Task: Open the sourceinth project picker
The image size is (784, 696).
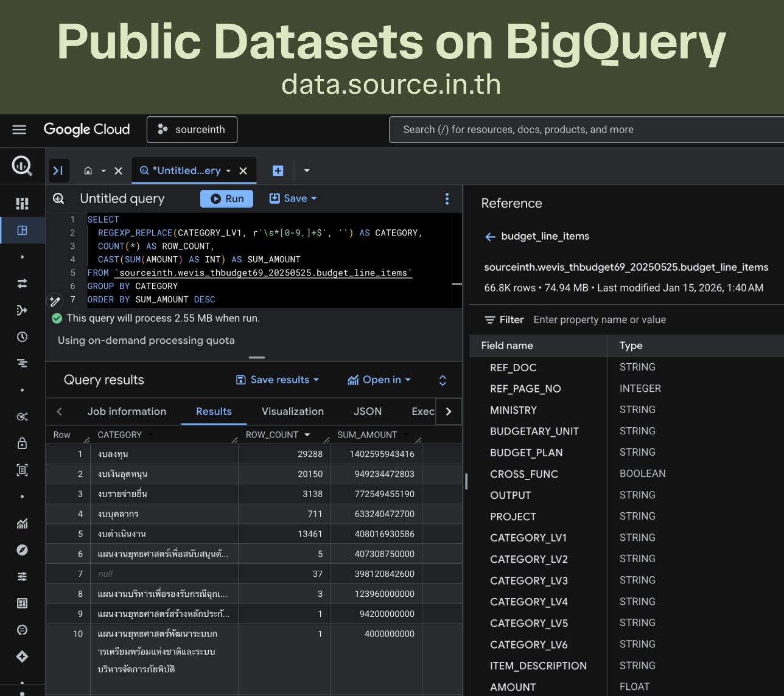Action: tap(192, 130)
